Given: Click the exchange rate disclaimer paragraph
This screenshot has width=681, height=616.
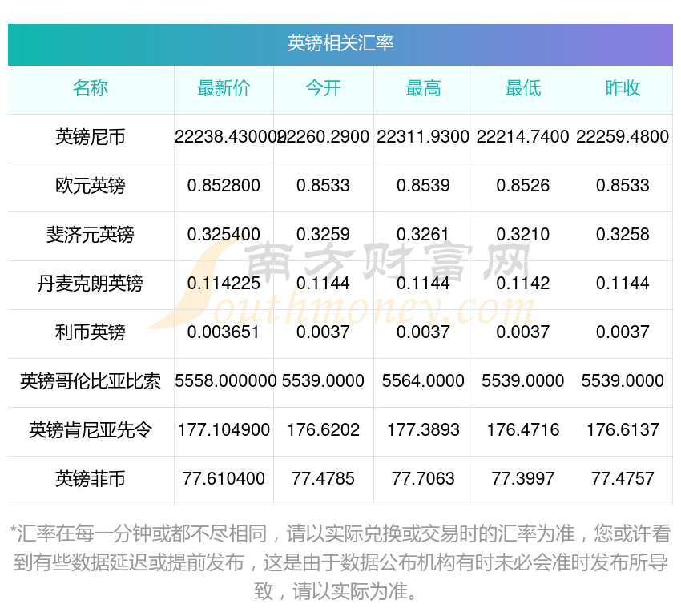Looking at the screenshot, I should (340, 562).
